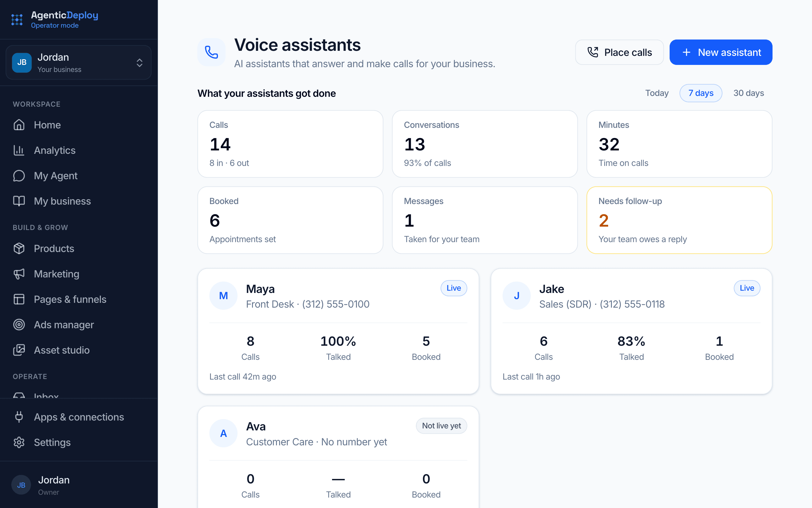Click the outgoing phone icon in Place calls
The width and height of the screenshot is (812, 508).
pyautogui.click(x=593, y=52)
